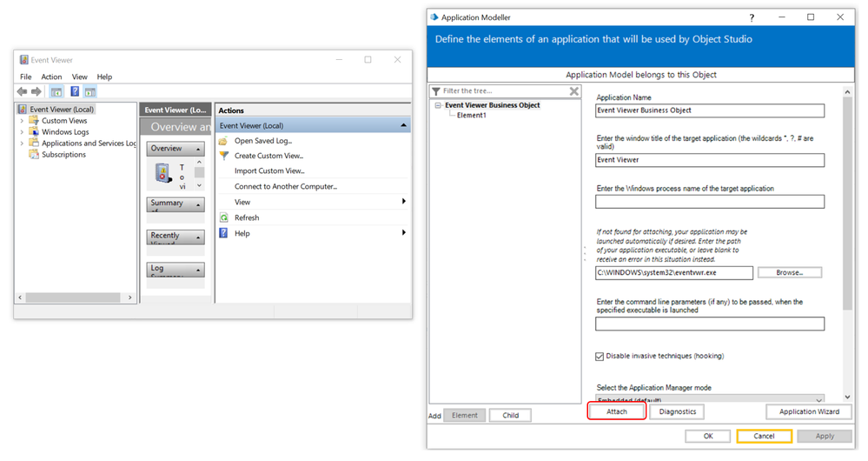
Task: Collapse the Overview section header
Action: pos(197,149)
